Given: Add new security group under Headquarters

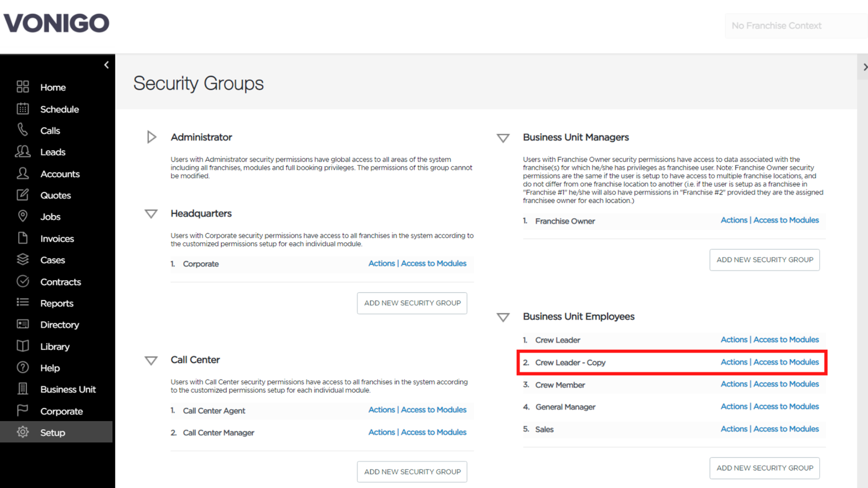Looking at the screenshot, I should pyautogui.click(x=412, y=303).
